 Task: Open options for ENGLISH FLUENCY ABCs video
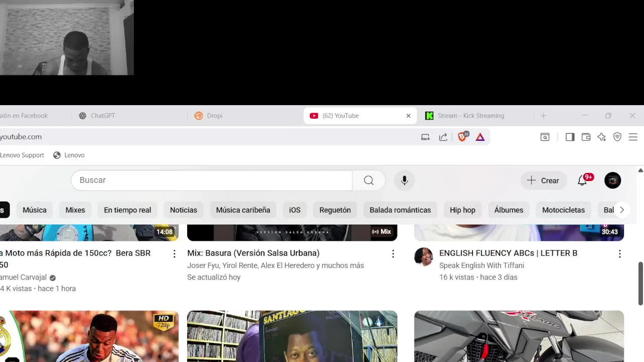tap(620, 254)
